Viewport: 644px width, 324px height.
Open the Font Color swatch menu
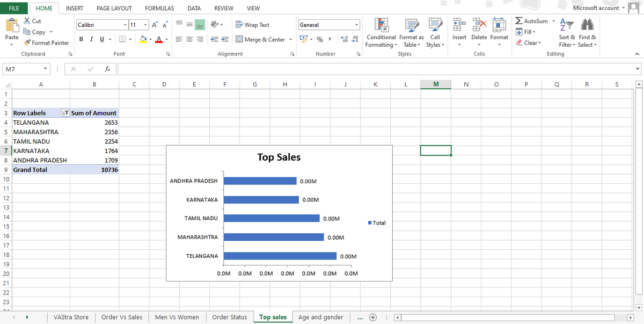click(166, 39)
